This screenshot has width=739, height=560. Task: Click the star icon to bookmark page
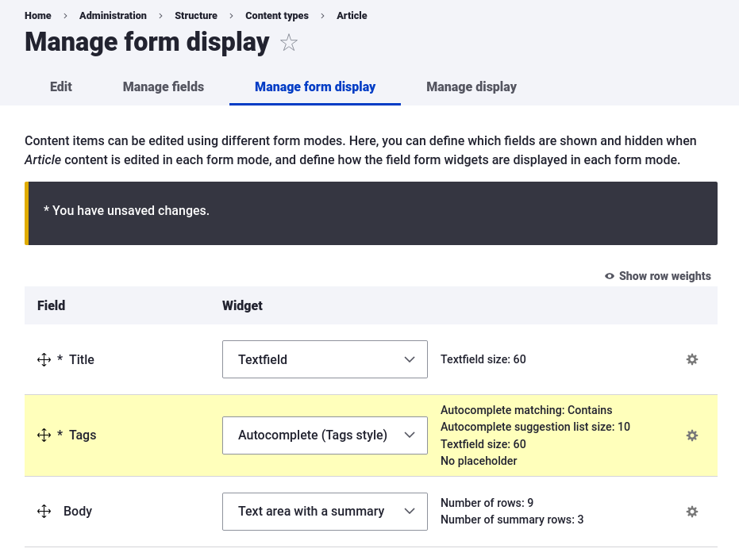pyautogui.click(x=289, y=43)
